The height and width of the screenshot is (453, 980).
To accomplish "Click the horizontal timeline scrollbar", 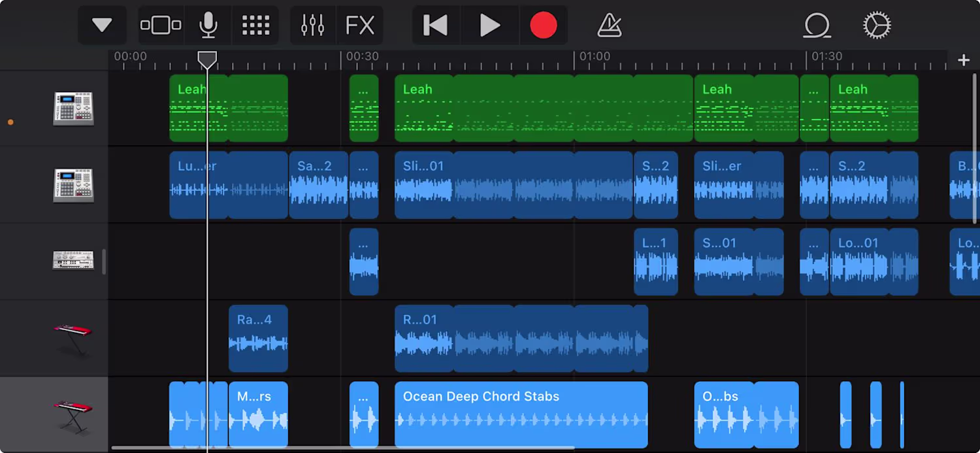I will click(343, 448).
